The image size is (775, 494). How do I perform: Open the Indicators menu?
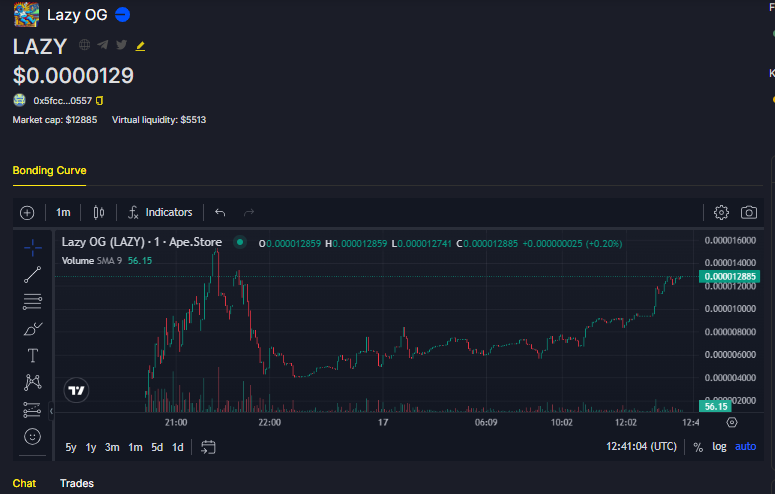coord(160,213)
